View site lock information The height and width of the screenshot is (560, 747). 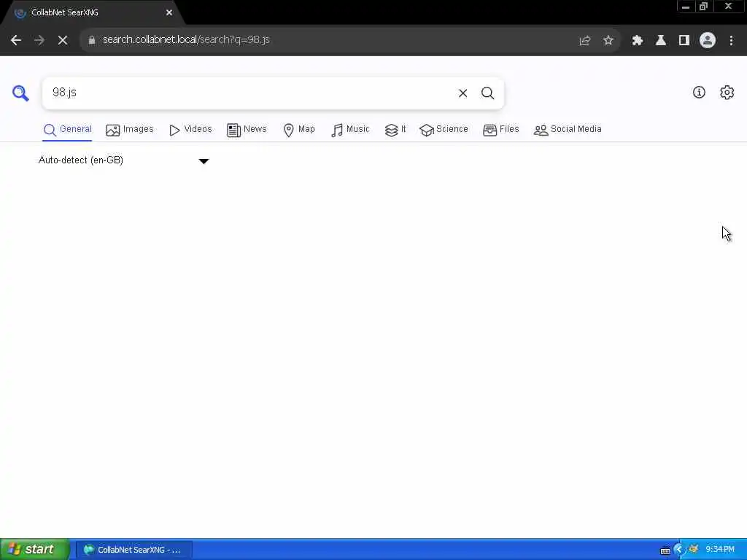pos(92,40)
